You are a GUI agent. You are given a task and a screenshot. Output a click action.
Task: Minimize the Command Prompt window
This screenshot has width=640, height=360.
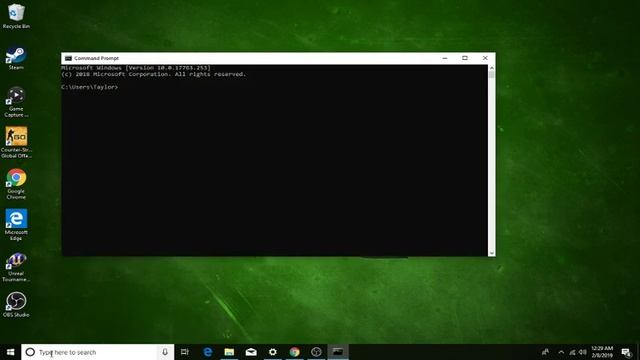445,58
